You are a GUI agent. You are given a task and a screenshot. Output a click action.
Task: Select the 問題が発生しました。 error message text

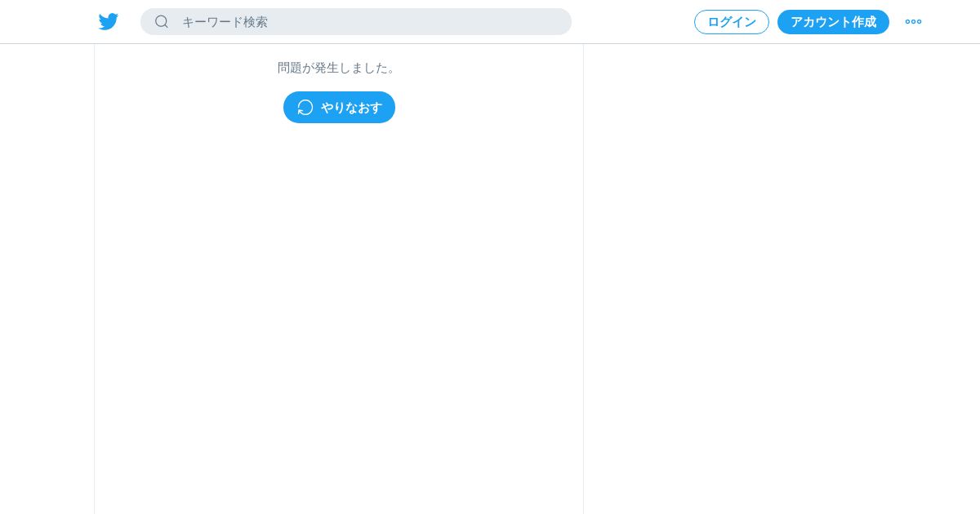point(337,68)
